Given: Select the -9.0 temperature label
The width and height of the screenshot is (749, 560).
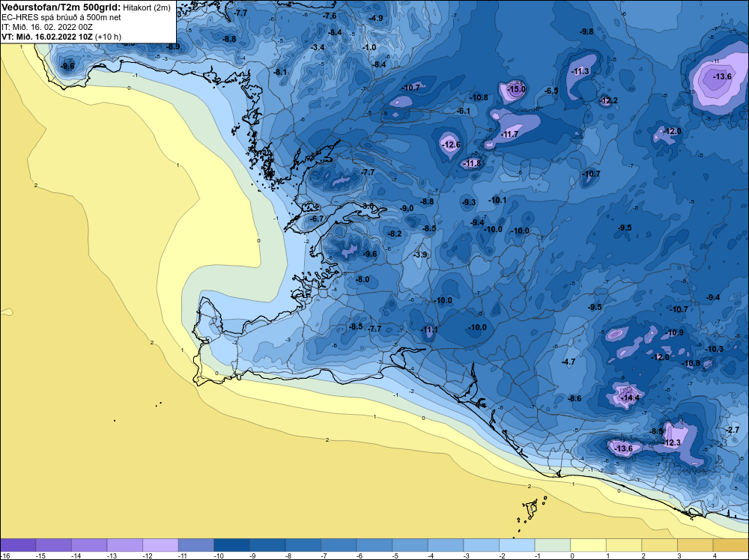Looking at the screenshot, I should pyautogui.click(x=407, y=209).
